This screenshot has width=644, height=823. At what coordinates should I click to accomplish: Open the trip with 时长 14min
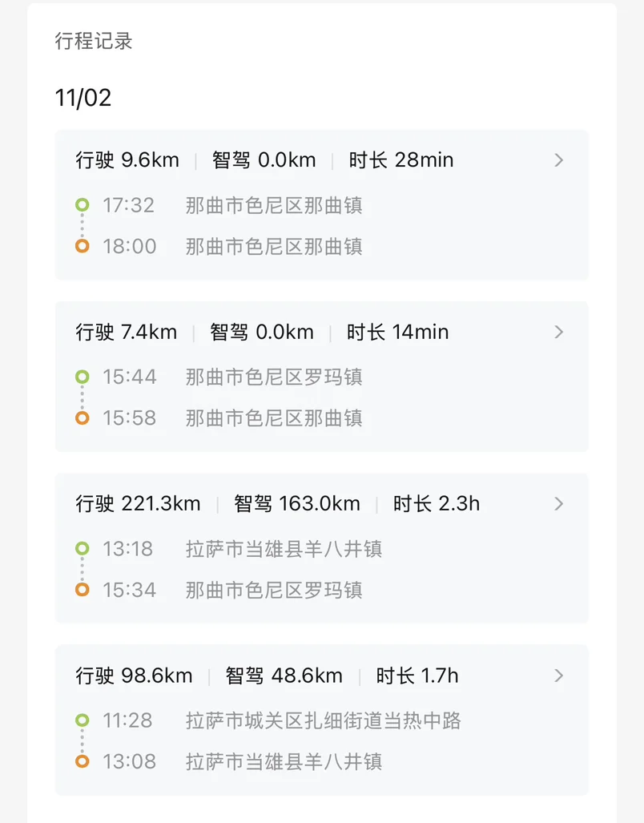(x=397, y=332)
